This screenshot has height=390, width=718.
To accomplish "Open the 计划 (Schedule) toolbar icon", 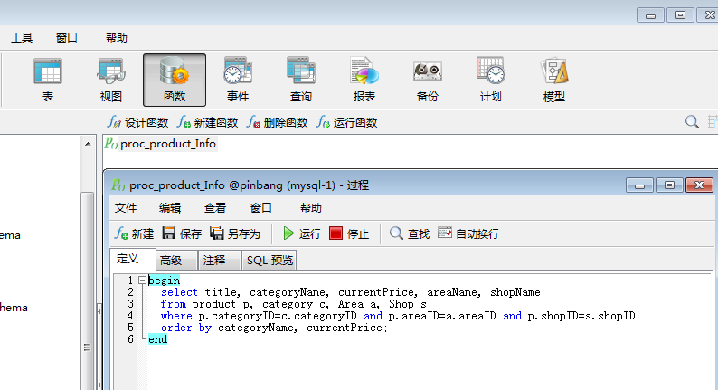I will (x=490, y=80).
